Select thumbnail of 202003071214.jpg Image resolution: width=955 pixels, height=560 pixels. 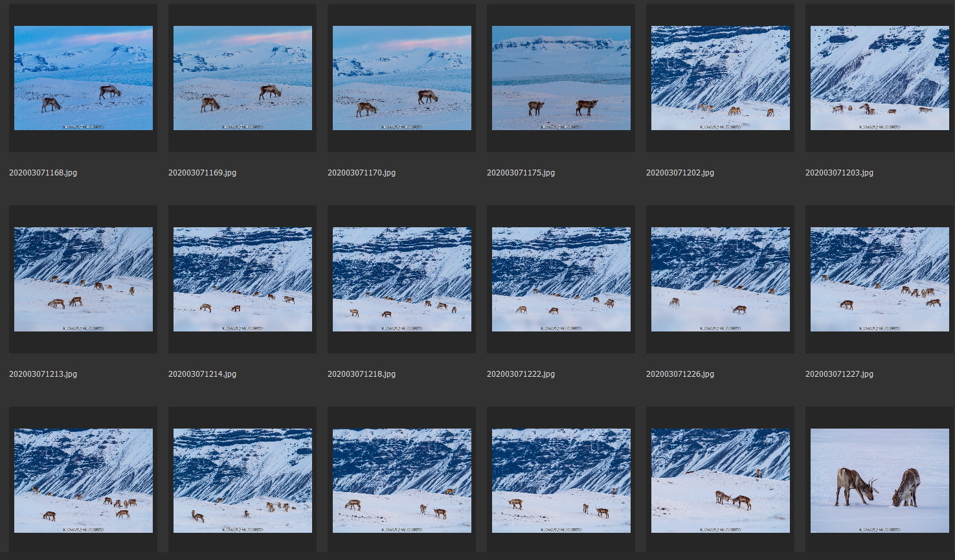(243, 279)
